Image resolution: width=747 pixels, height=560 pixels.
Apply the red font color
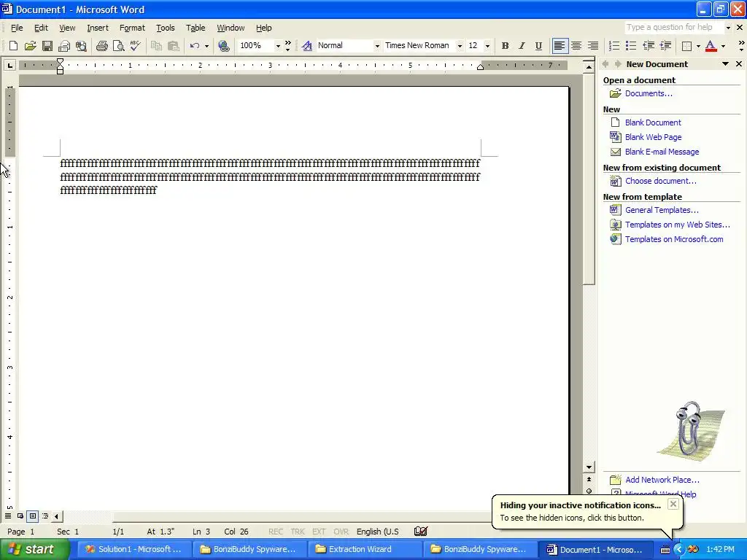pos(711,46)
